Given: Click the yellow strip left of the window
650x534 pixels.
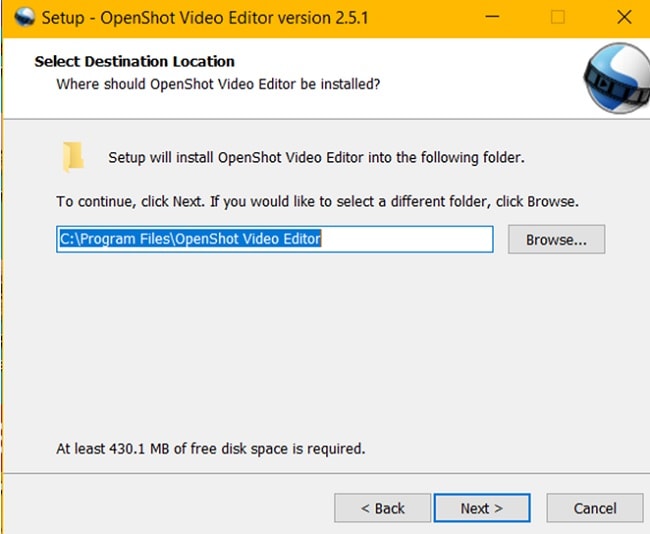Looking at the screenshot, I should (x=2, y=300).
